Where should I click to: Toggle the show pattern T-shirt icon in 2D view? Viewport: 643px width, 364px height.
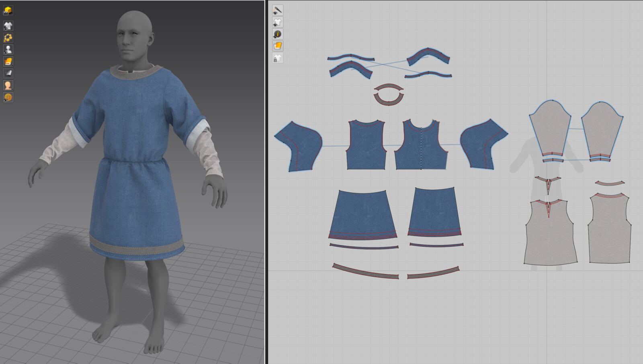[277, 22]
